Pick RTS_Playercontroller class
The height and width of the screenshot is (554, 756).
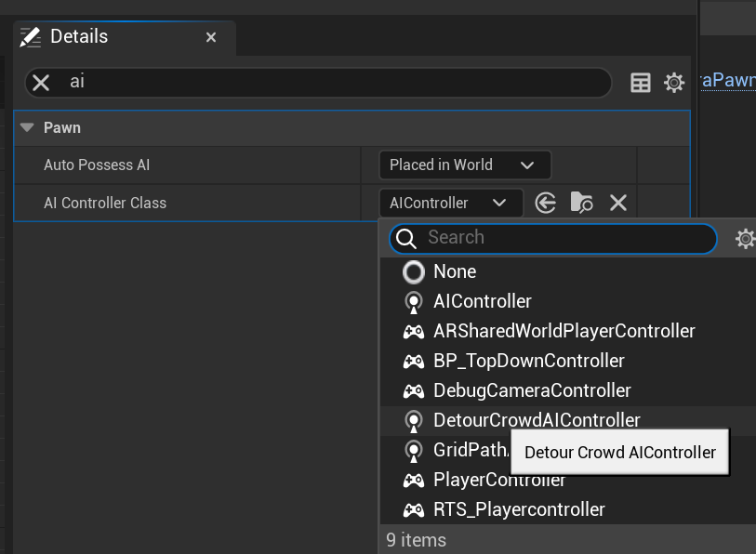point(519,509)
